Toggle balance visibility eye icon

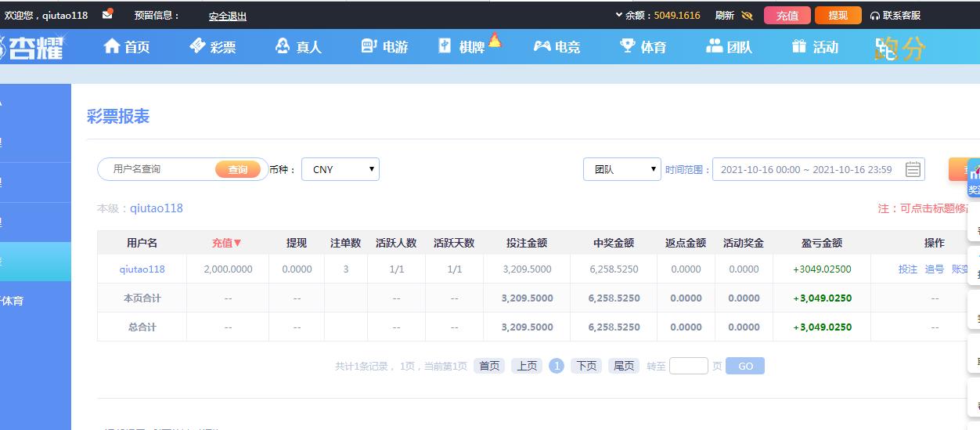pyautogui.click(x=747, y=15)
